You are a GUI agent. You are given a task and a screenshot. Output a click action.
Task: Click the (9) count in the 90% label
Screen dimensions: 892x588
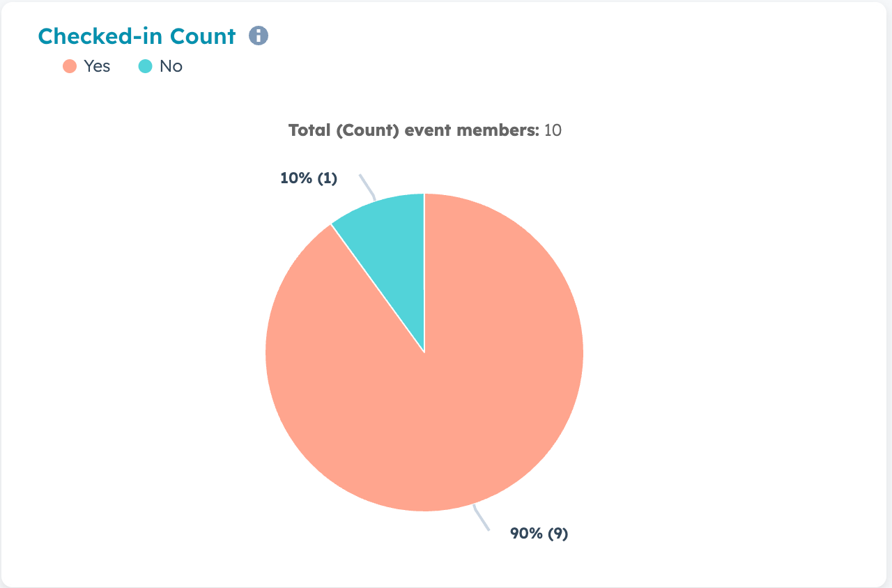557,534
